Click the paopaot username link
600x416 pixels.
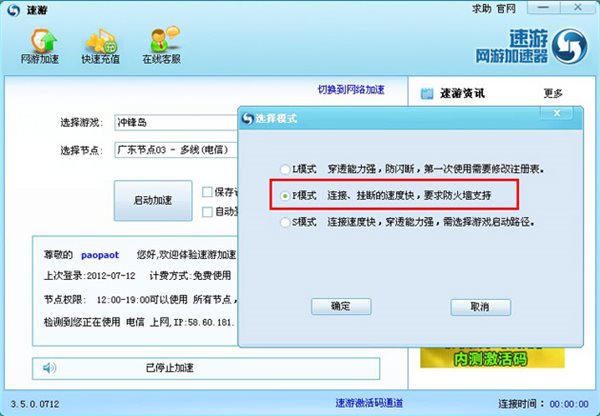(x=100, y=255)
